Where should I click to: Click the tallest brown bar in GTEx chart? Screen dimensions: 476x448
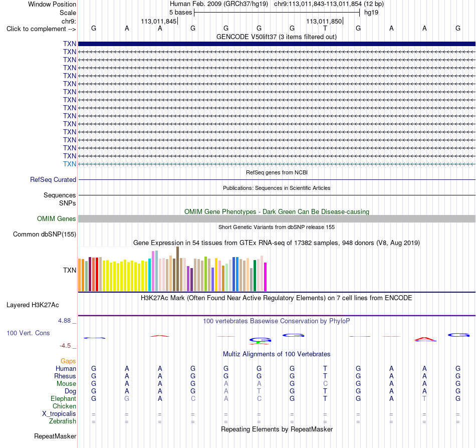(177, 269)
